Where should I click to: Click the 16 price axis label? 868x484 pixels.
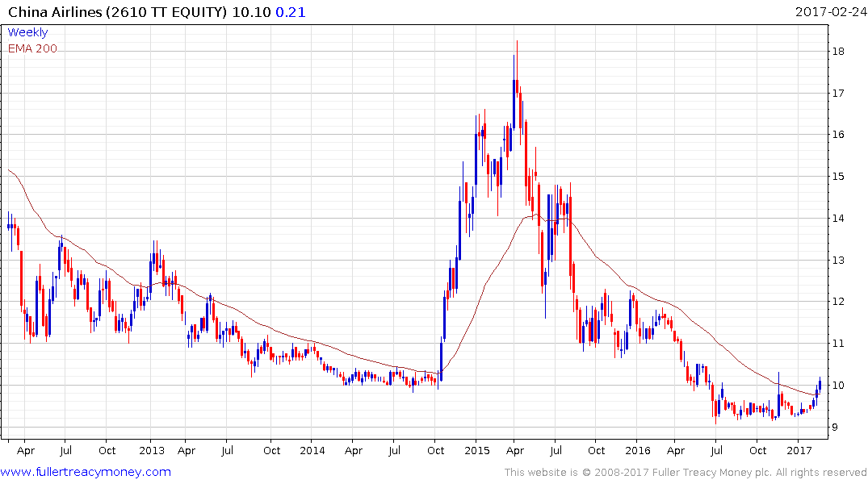(x=838, y=135)
